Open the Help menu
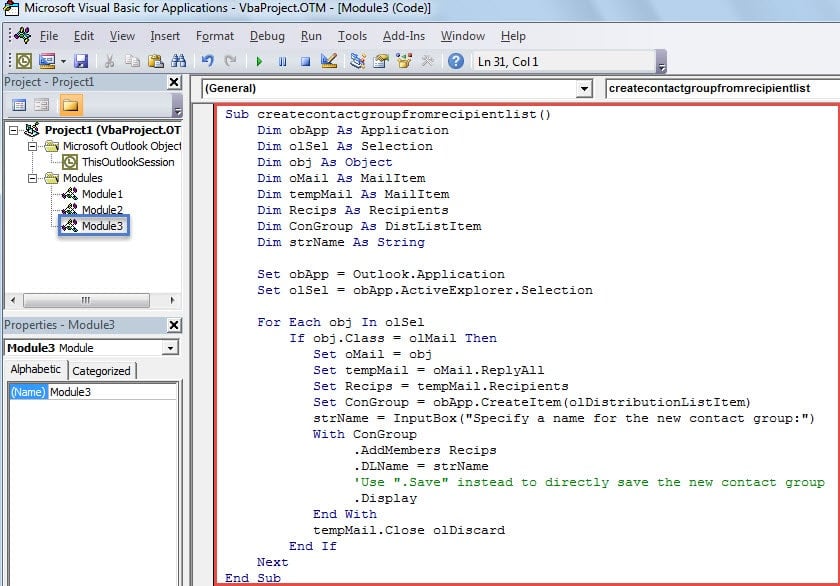This screenshot has width=840, height=586. pos(513,36)
